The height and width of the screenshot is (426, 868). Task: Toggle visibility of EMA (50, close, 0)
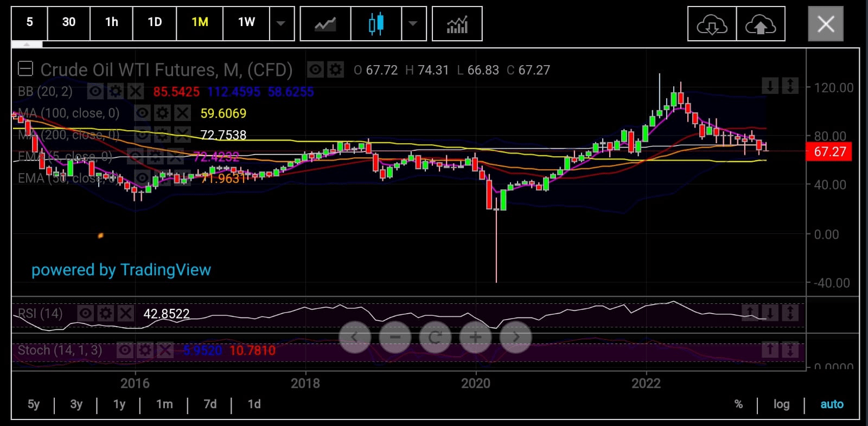pyautogui.click(x=142, y=178)
